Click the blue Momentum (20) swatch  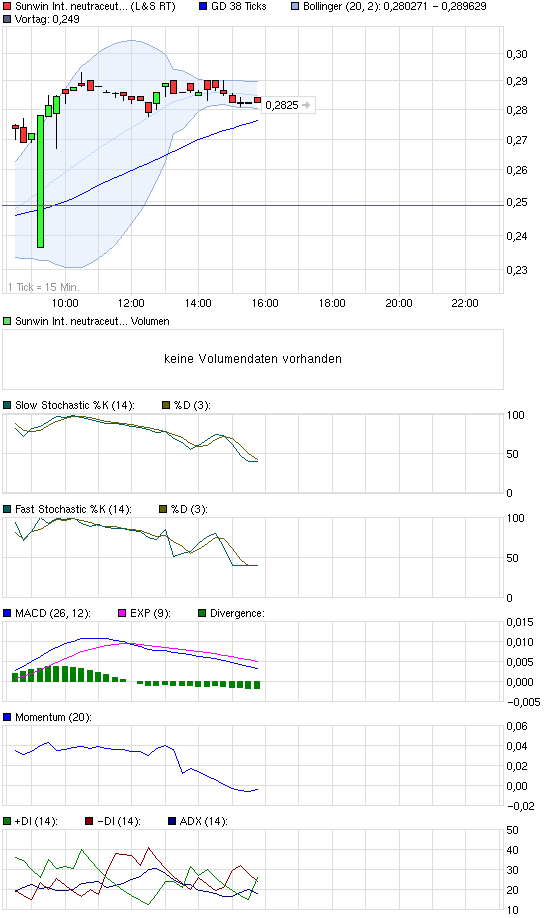click(7, 717)
